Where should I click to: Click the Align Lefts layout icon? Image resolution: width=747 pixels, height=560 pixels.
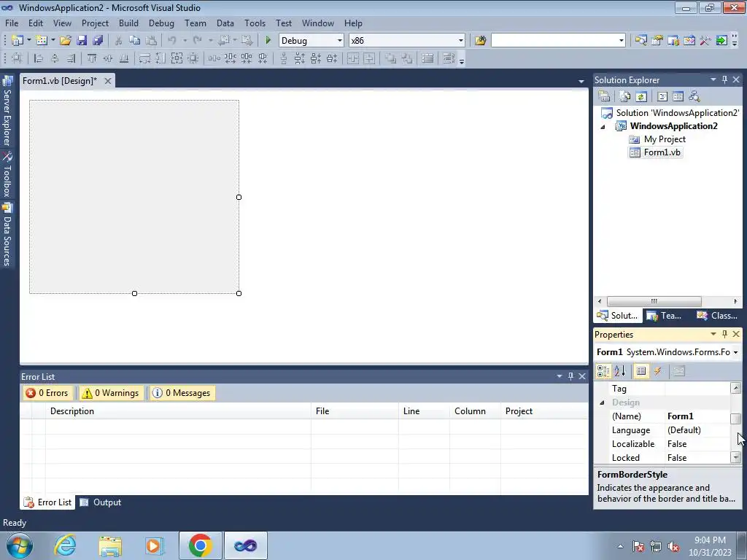coord(39,58)
